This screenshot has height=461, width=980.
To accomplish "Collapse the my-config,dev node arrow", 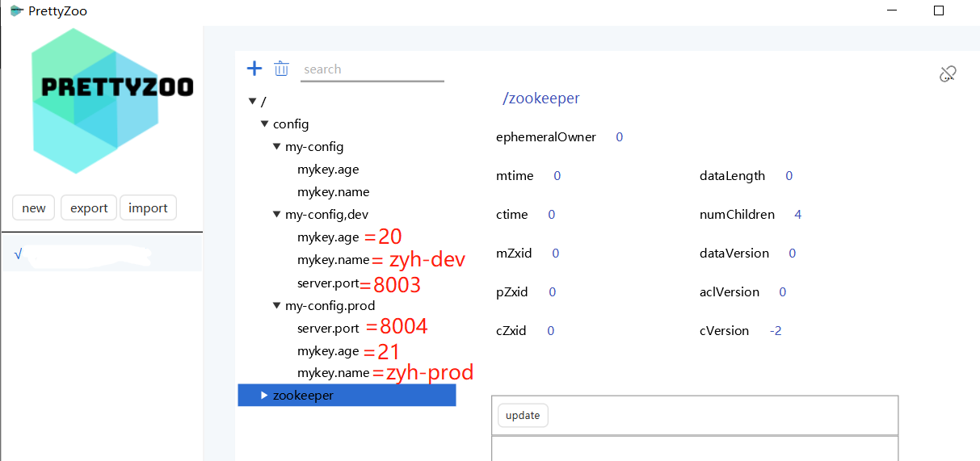I will tap(276, 215).
